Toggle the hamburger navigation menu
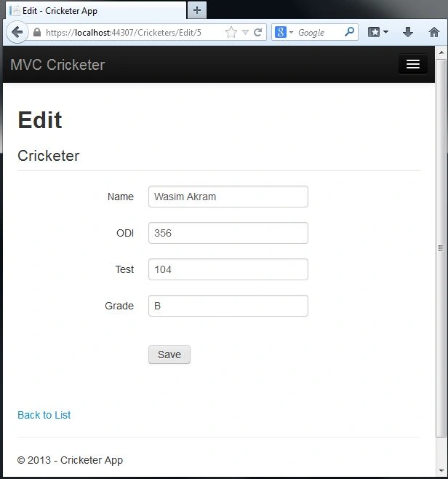This screenshot has width=448, height=479. [x=412, y=64]
